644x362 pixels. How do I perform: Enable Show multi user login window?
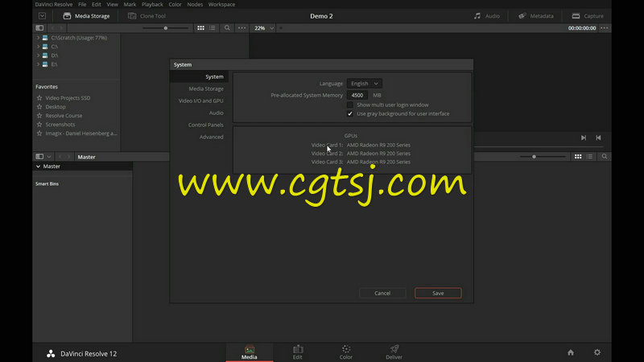click(350, 105)
